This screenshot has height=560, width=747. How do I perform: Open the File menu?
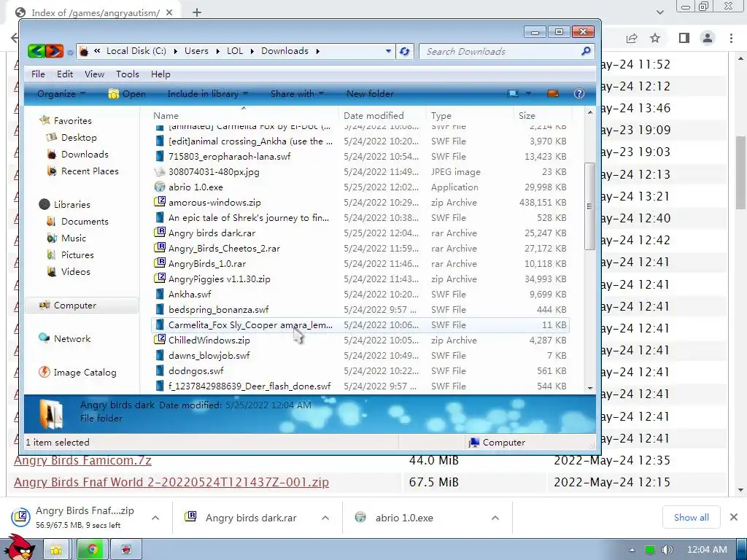[38, 74]
